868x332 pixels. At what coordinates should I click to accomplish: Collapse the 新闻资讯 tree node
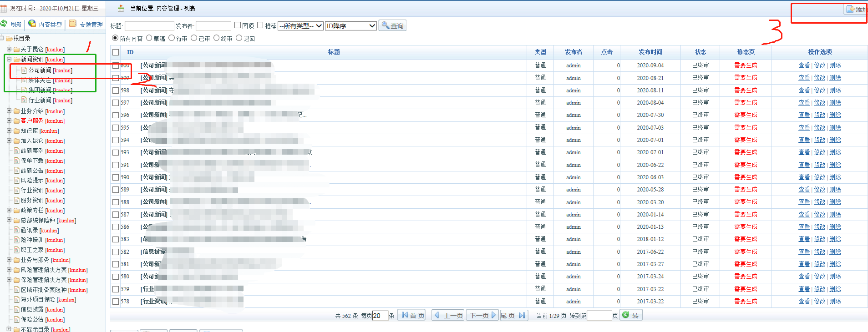9,59
